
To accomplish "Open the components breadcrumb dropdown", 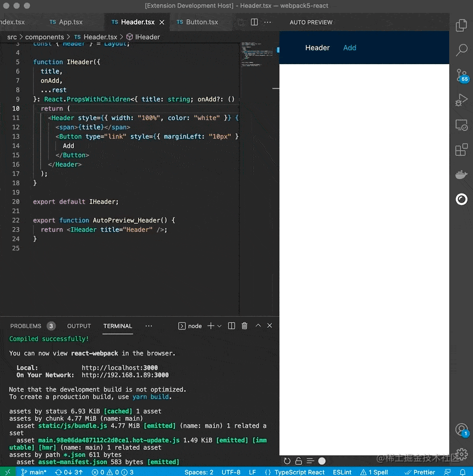I will pos(45,37).
